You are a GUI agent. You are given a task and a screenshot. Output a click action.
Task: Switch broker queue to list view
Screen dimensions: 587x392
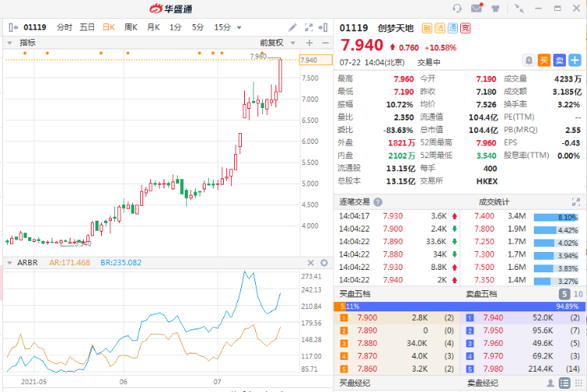[564, 383]
